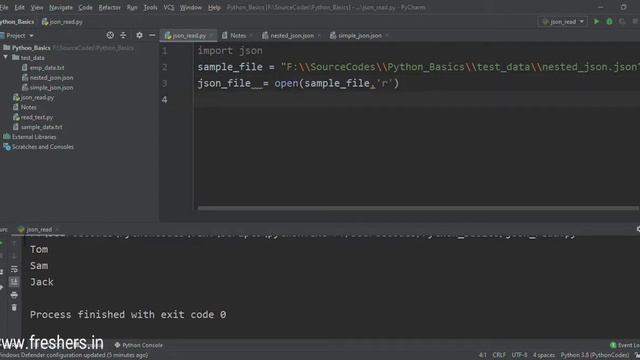The height and width of the screenshot is (360, 640).
Task: Collapse the test_data folder
Action: point(6,58)
